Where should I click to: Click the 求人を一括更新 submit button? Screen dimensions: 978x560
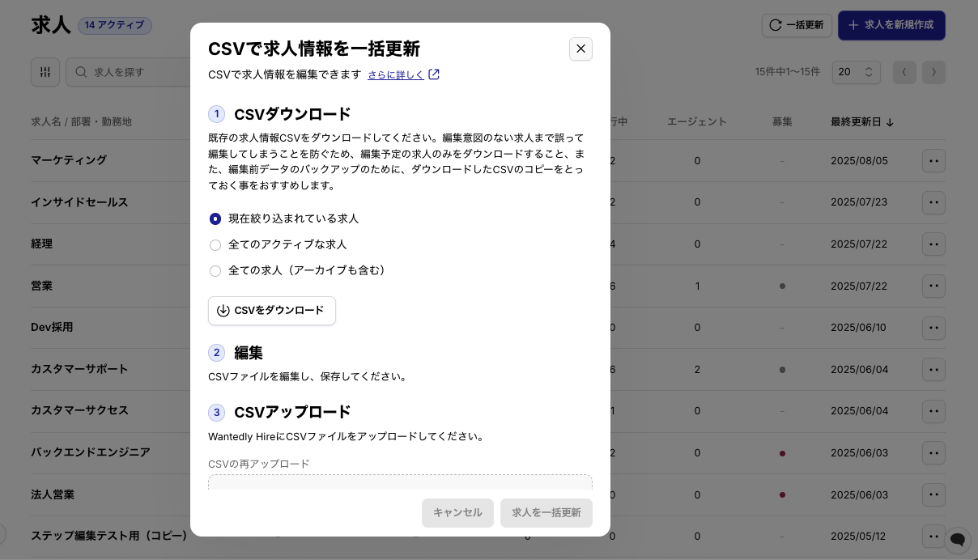coord(546,513)
